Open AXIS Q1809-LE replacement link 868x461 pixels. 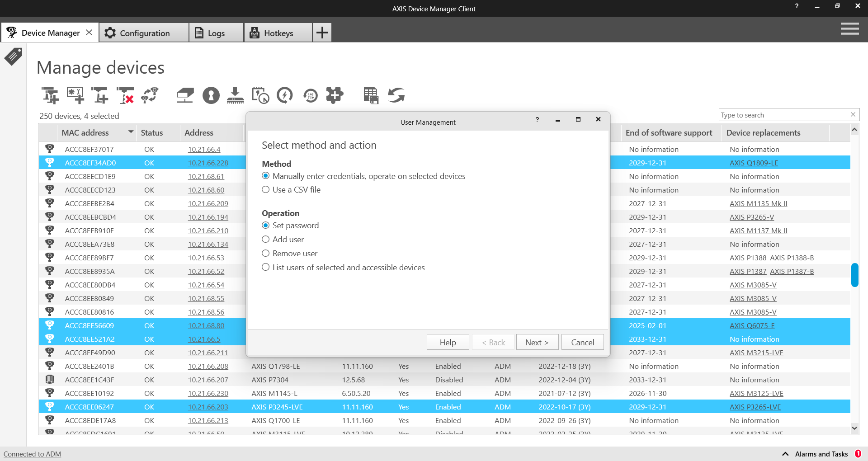(x=754, y=163)
